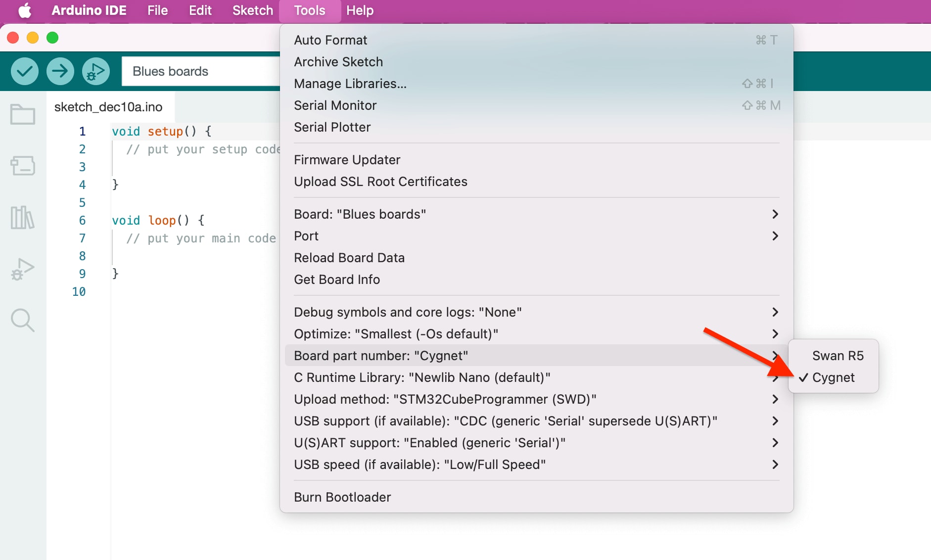Open the File menu
Viewport: 931px width, 560px height.
[158, 10]
